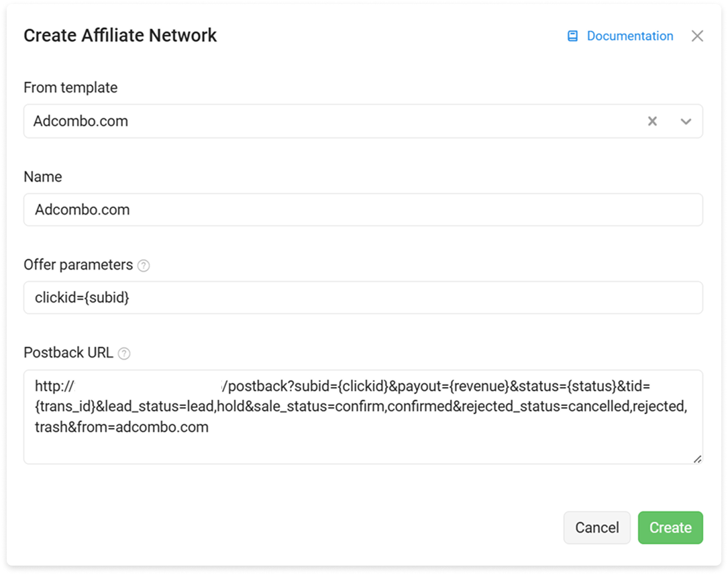The width and height of the screenshot is (728, 575).
Task: Click the Documentation book icon
Action: click(x=572, y=36)
